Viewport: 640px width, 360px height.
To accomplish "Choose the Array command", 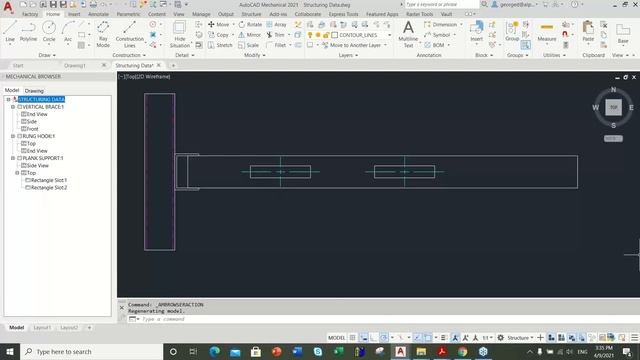I will [x=276, y=24].
